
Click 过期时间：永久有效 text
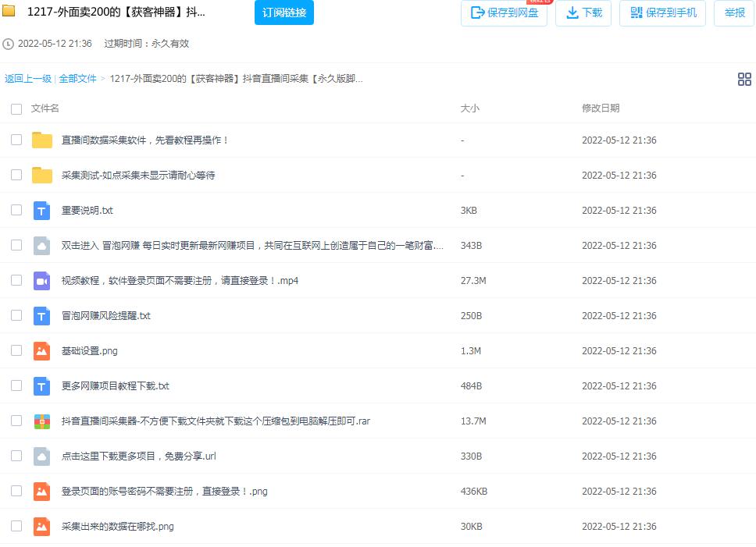click(146, 44)
